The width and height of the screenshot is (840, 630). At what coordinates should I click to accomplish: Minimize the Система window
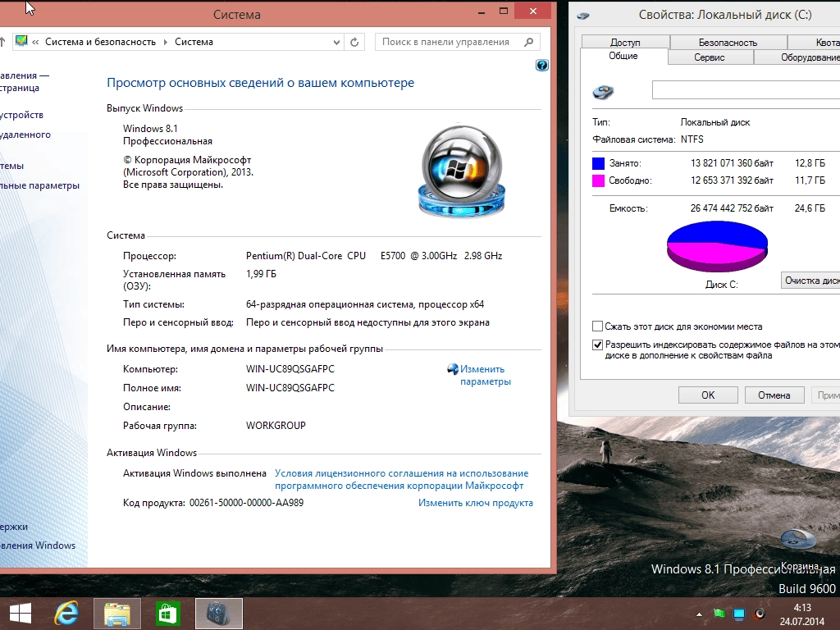coord(482,11)
